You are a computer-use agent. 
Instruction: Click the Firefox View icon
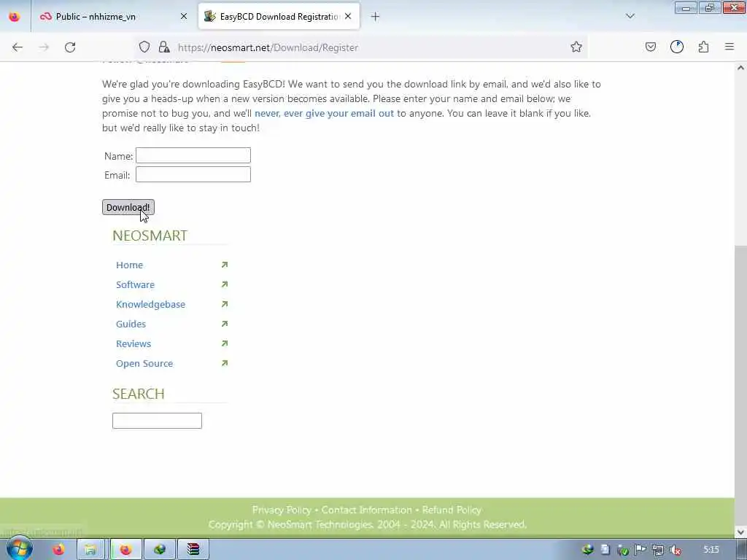15,16
